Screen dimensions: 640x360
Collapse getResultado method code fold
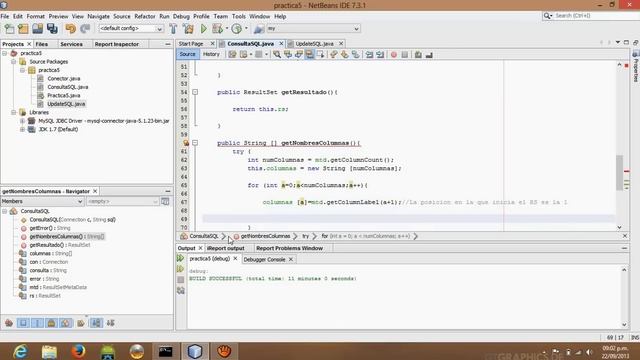[x=195, y=92]
